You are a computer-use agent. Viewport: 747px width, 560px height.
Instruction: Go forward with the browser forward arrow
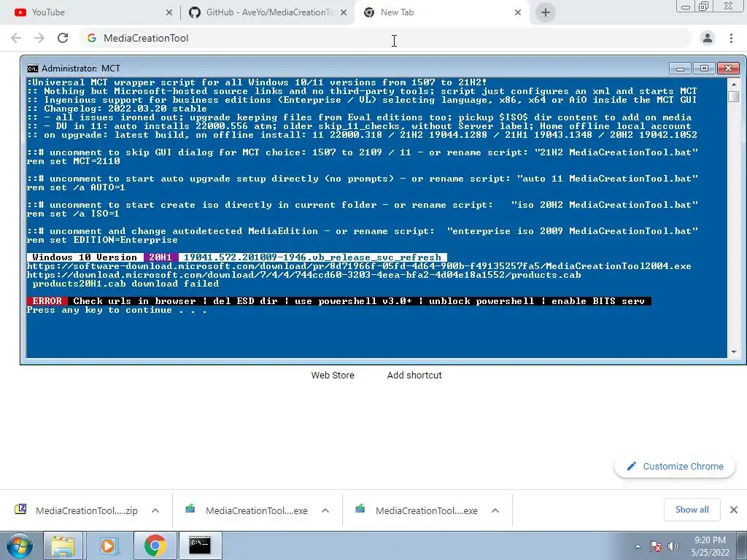point(39,38)
